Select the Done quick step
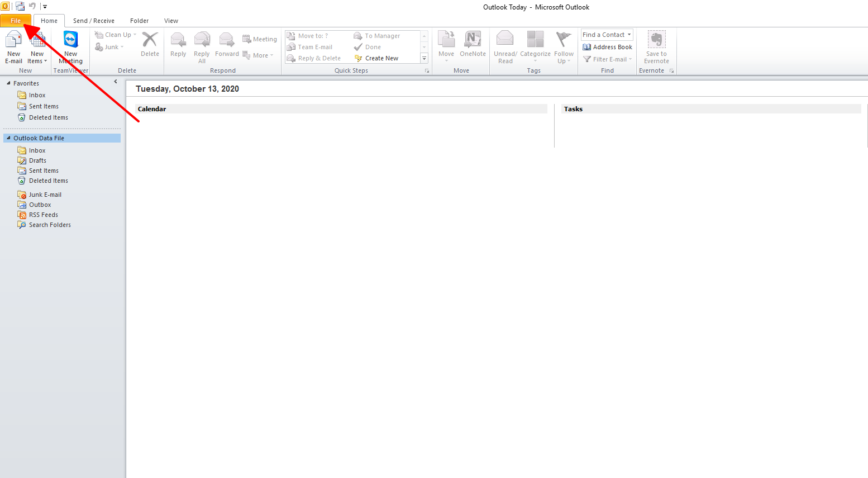 pyautogui.click(x=368, y=47)
